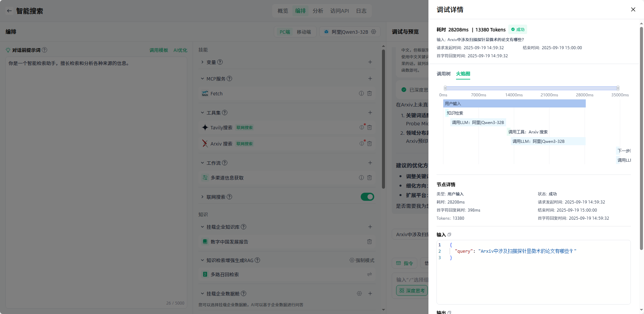Click the AI优化 link

180,50
